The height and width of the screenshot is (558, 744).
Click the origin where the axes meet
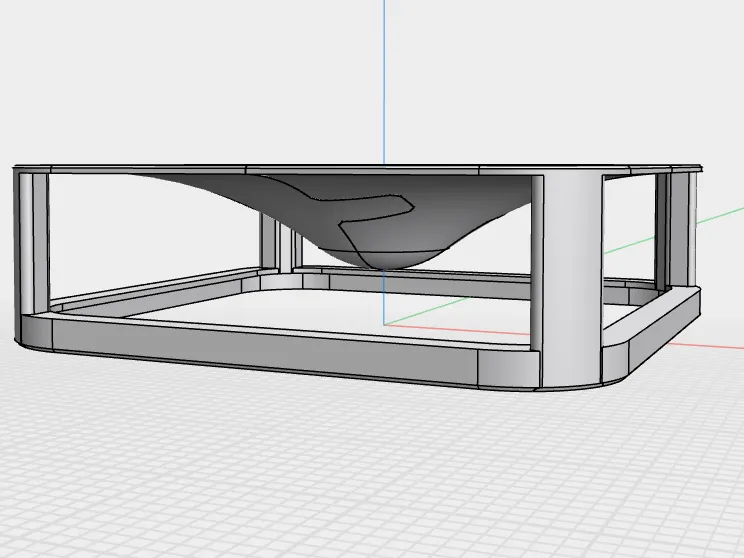[x=384, y=325]
